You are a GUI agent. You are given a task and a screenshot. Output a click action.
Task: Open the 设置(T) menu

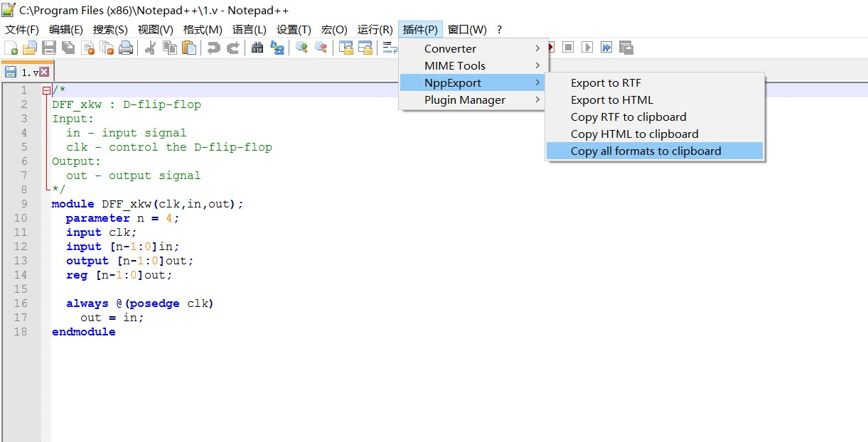click(x=294, y=29)
